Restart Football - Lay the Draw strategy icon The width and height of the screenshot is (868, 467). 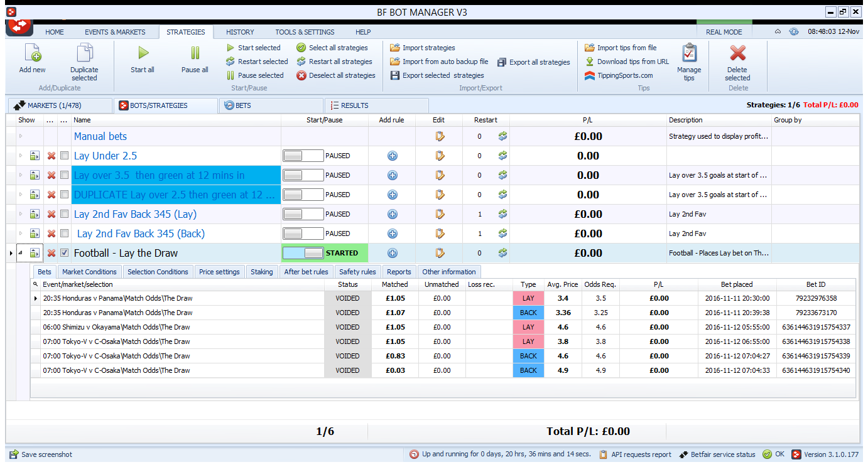point(502,253)
